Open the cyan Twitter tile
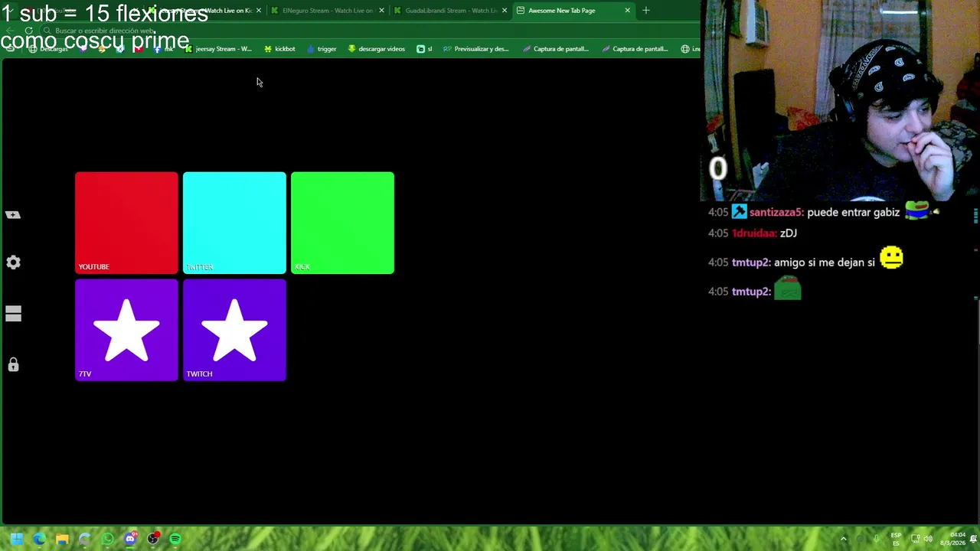Viewport: 980px width, 551px height. [x=234, y=223]
